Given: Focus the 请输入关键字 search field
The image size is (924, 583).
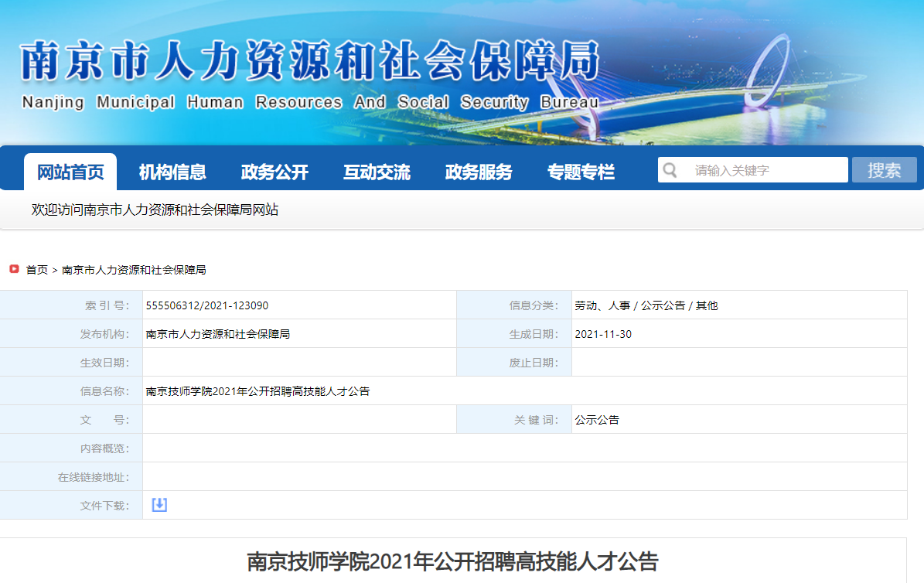Looking at the screenshot, I should (x=753, y=170).
